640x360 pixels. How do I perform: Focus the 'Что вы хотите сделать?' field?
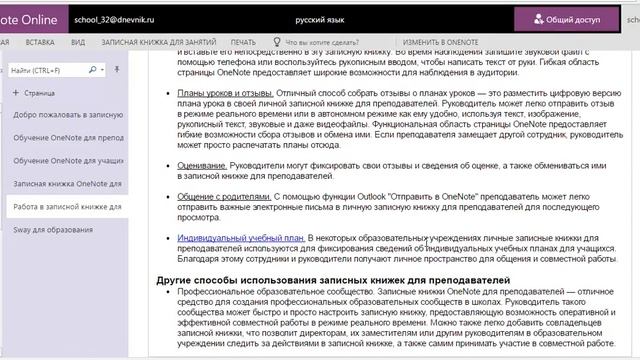click(x=322, y=42)
